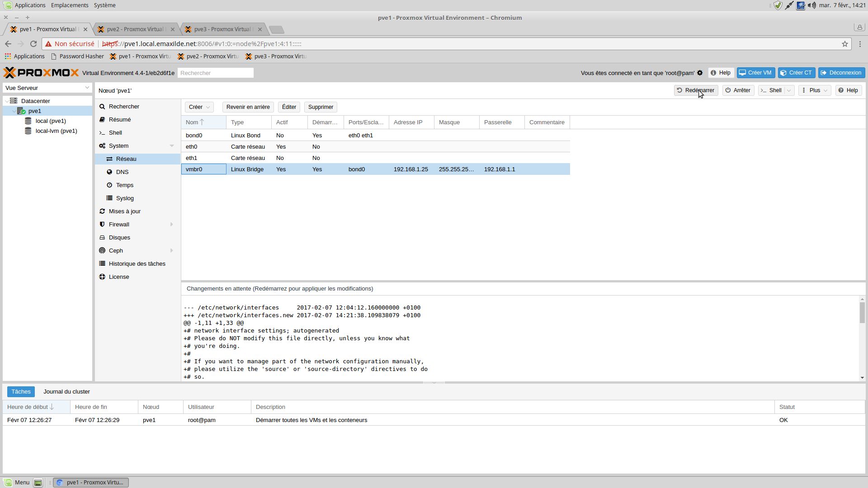This screenshot has width=868, height=488.
Task: Open the header Help button
Action: [x=721, y=73]
